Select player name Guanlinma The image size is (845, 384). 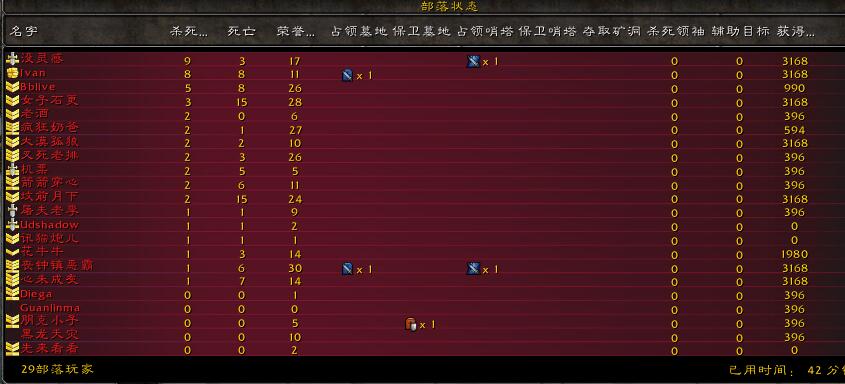tap(50, 308)
